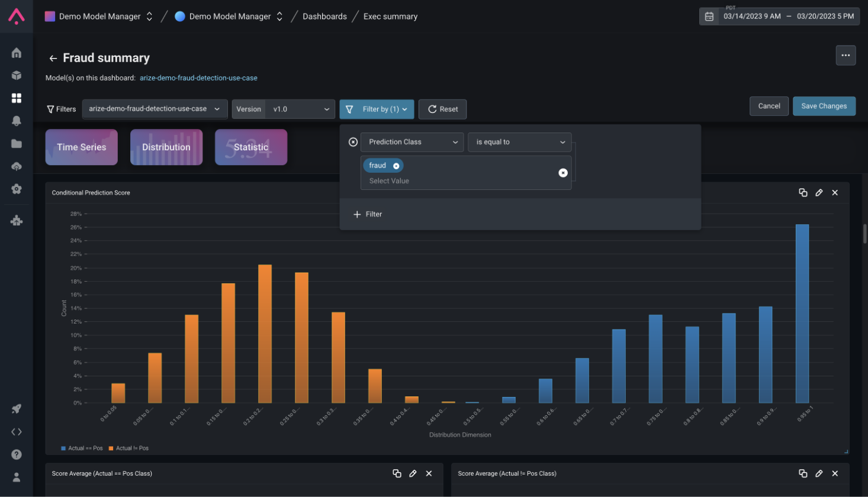Open the three-dot more options button
This screenshot has width=868, height=497.
click(x=846, y=56)
